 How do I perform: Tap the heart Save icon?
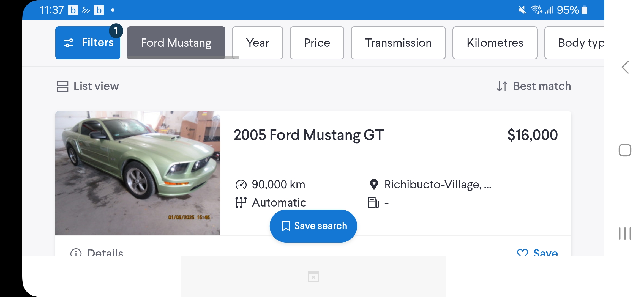click(522, 252)
